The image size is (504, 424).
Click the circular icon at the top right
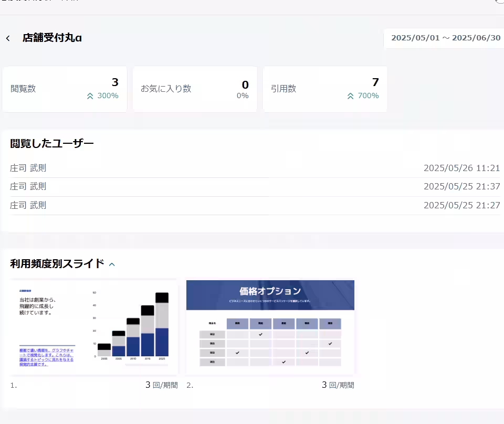point(500,3)
